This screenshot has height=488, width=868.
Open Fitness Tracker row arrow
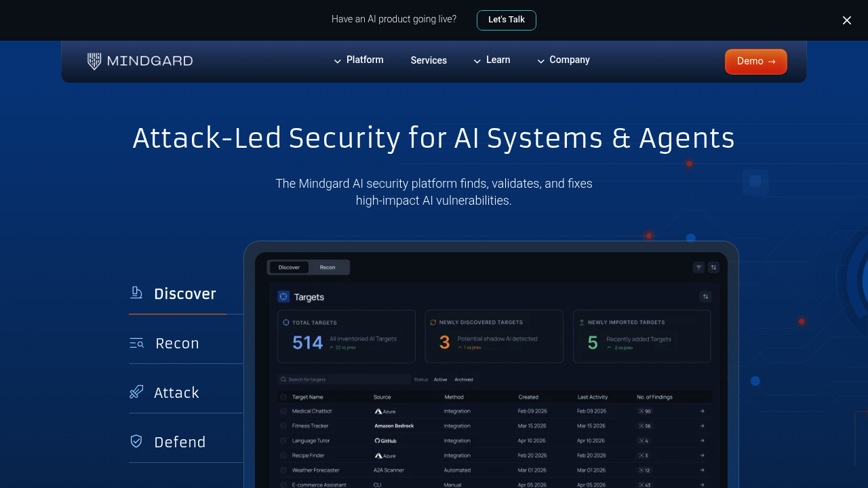tap(703, 426)
